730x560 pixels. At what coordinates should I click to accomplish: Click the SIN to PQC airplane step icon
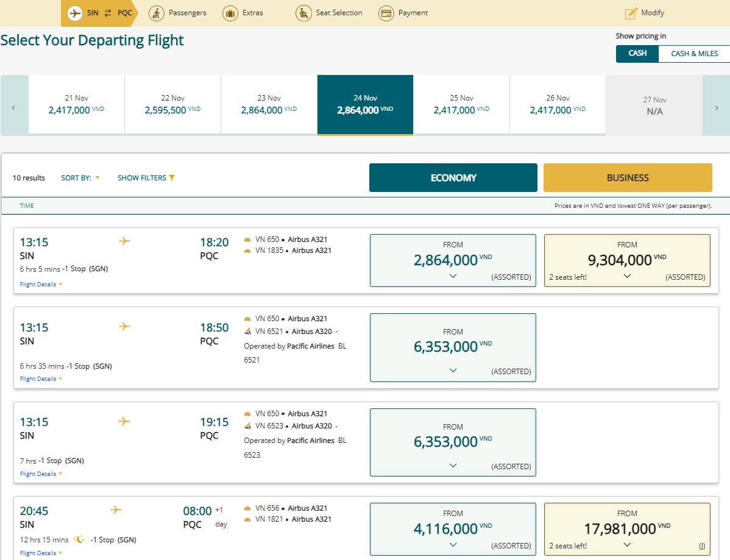pos(76,13)
